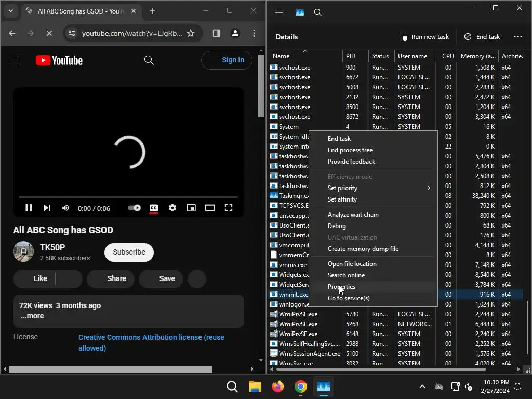
Task: Click the Share button
Action: tap(111, 278)
